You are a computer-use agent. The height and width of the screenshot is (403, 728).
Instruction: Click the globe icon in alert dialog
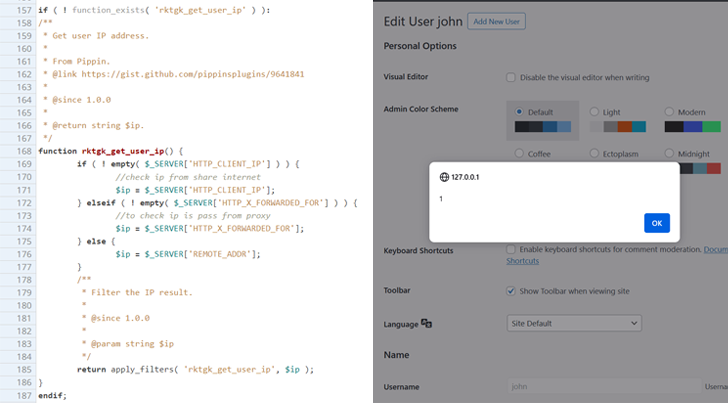[x=444, y=177]
